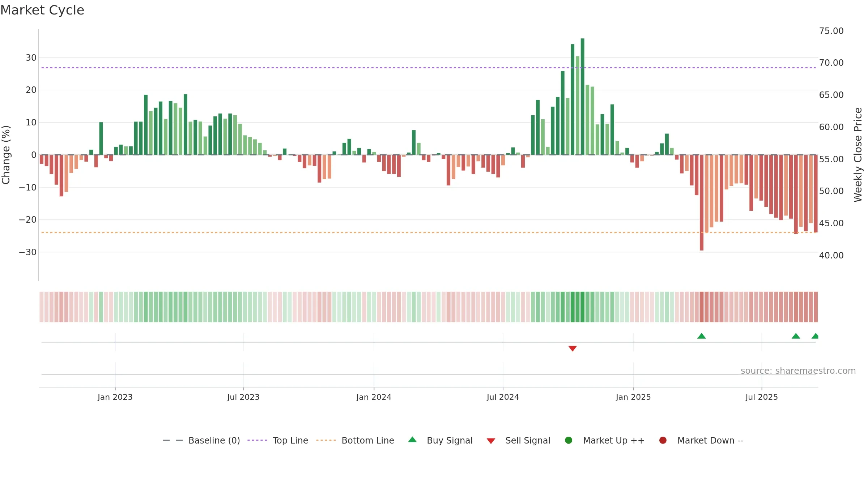868x488 pixels.
Task: Click the Jan 2025 x-axis label
Action: click(634, 397)
